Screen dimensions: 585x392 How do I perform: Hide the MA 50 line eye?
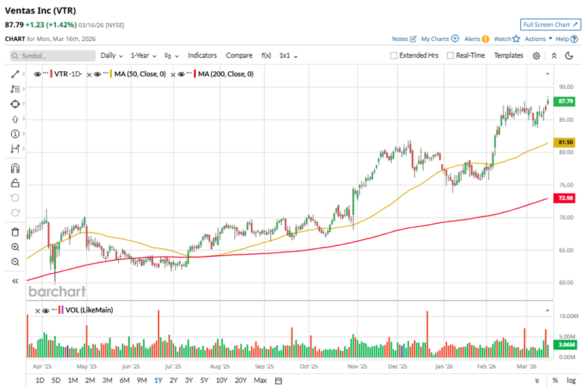pos(97,74)
